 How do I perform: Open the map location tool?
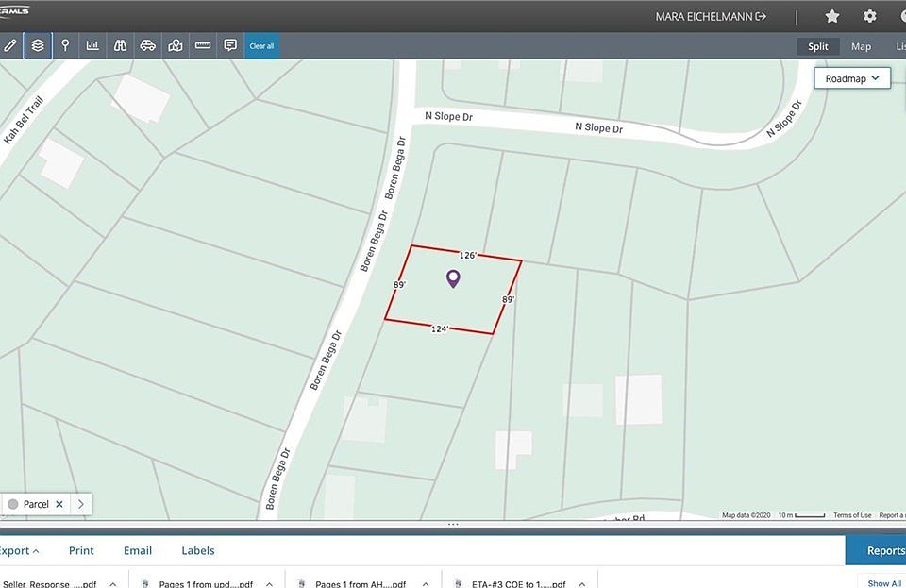(176, 45)
